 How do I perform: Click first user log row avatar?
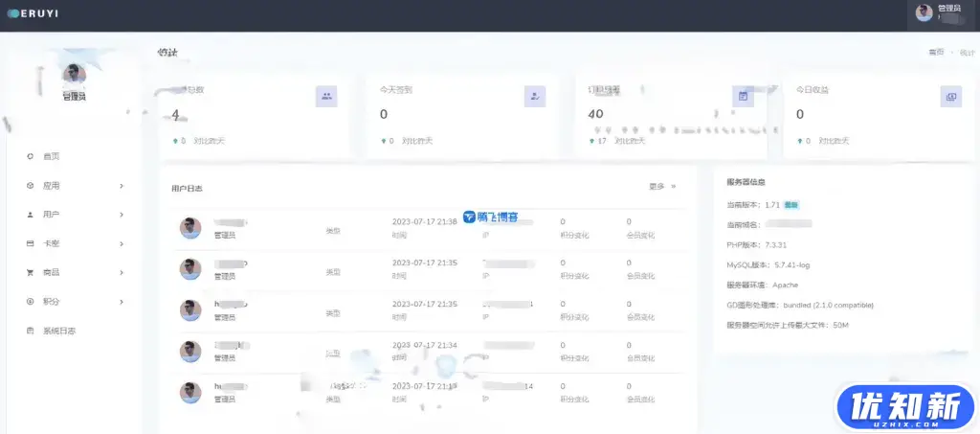[x=190, y=228]
